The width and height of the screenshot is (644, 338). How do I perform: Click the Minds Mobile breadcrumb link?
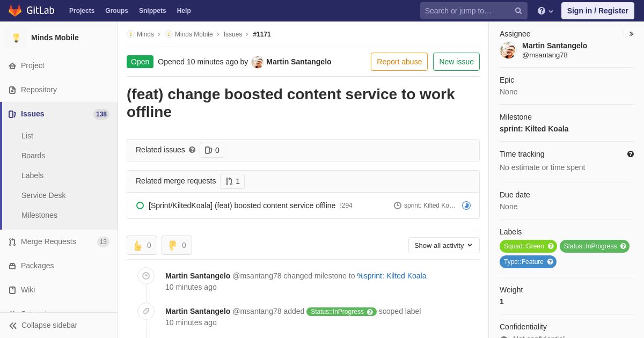194,34
